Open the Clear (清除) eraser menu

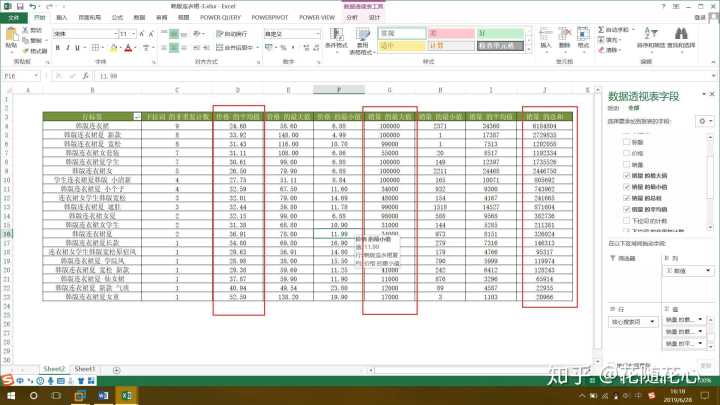click(x=609, y=50)
